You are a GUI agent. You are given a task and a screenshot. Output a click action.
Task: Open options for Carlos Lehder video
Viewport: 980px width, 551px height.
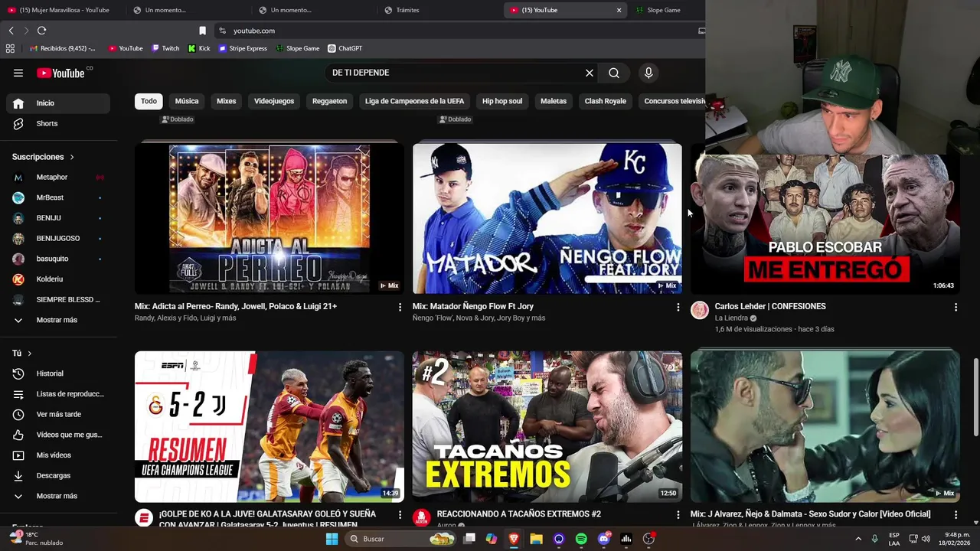pos(955,307)
